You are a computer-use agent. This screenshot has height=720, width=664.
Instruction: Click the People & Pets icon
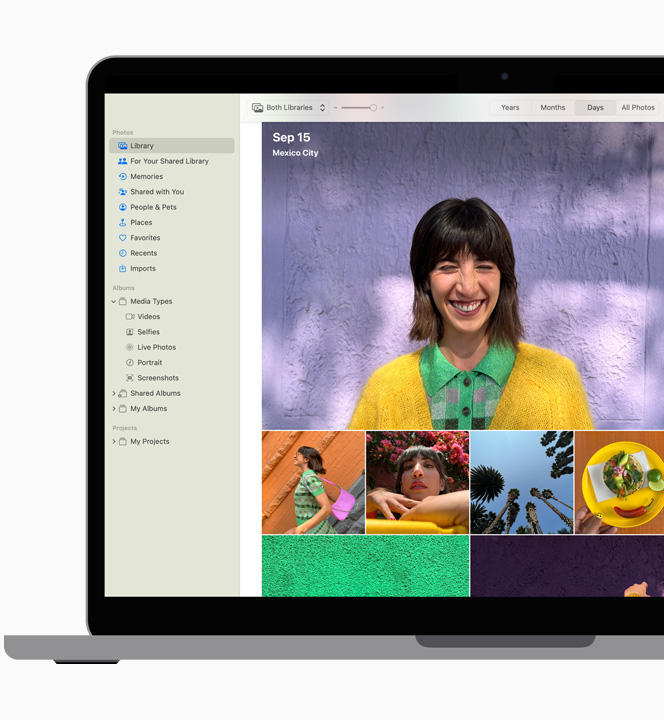click(x=123, y=207)
